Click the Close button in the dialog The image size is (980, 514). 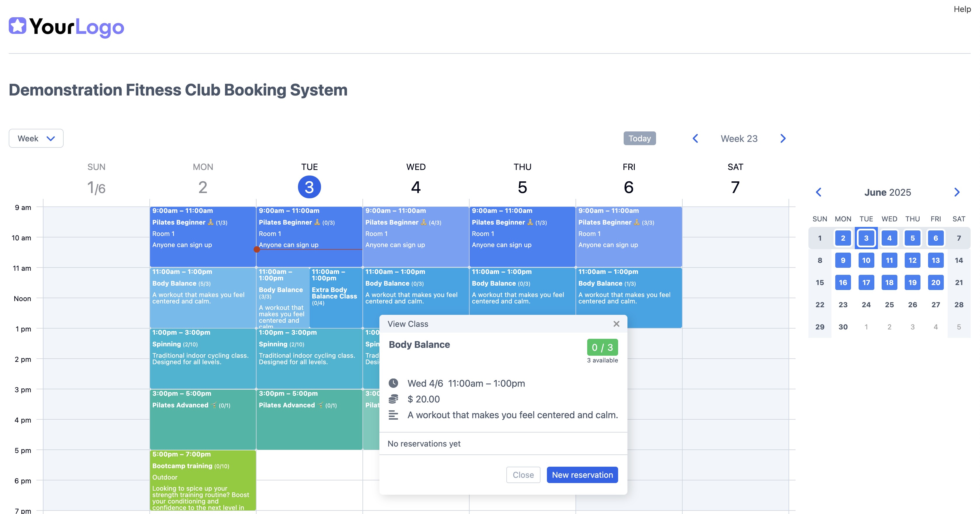click(523, 475)
